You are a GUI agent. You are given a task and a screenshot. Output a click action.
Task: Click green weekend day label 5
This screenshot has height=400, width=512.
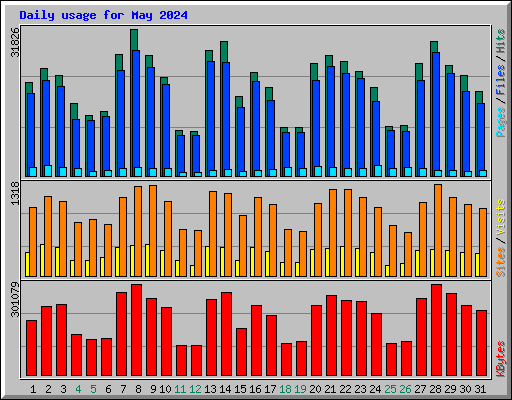pyautogui.click(x=93, y=389)
